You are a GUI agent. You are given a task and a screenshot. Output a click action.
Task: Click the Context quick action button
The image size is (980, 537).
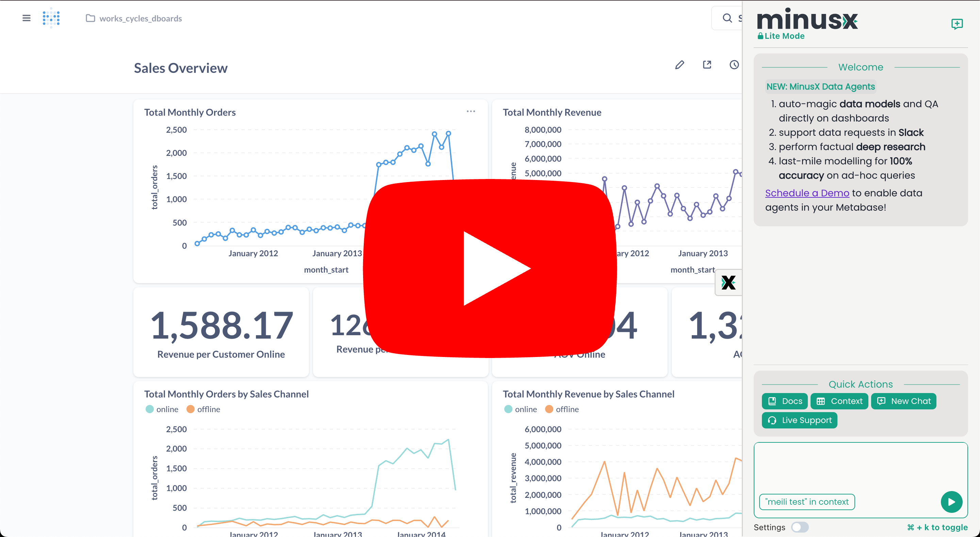[839, 401]
